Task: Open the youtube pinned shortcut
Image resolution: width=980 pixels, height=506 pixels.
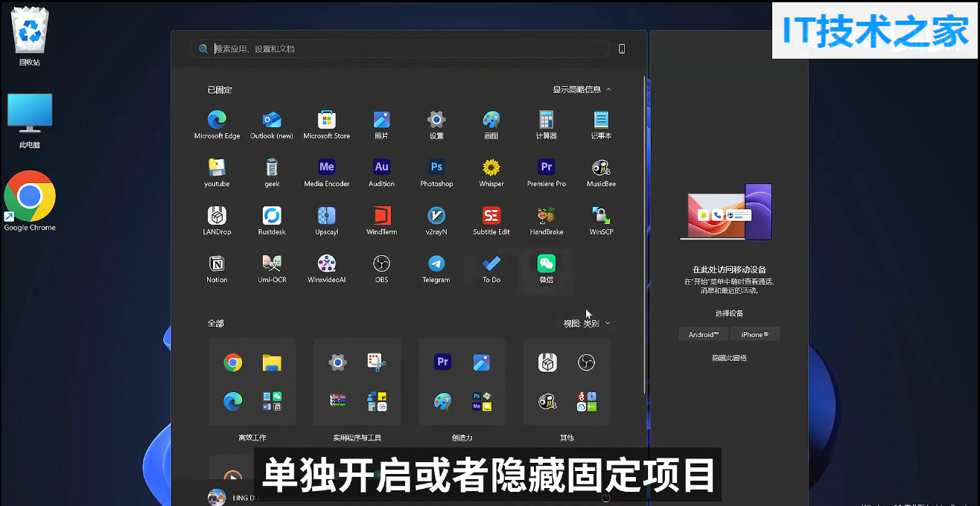Action: pyautogui.click(x=217, y=173)
